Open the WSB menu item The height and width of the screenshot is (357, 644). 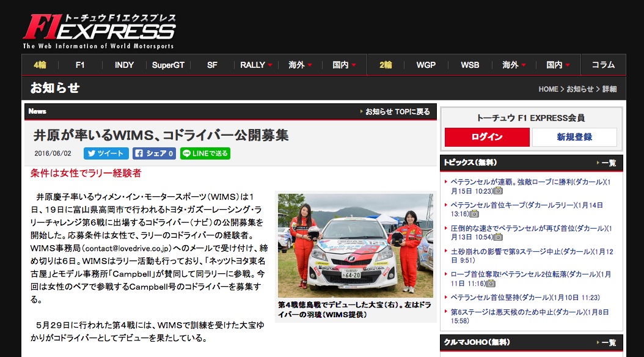tap(470, 65)
